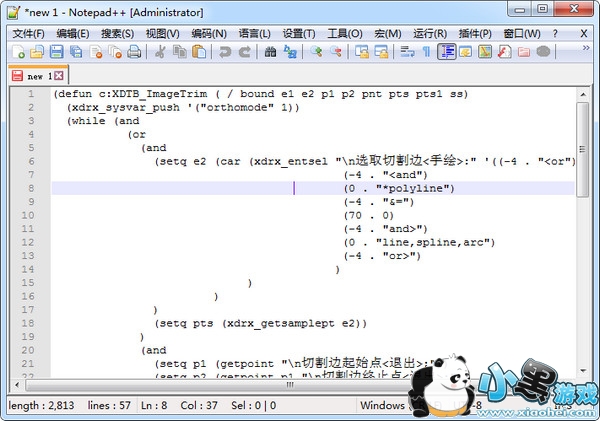The width and height of the screenshot is (600, 421).
Task: Click the Open file folder icon
Action: [37, 51]
